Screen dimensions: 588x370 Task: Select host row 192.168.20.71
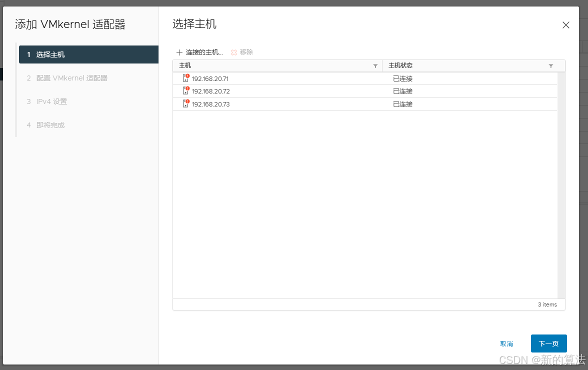[365, 78]
